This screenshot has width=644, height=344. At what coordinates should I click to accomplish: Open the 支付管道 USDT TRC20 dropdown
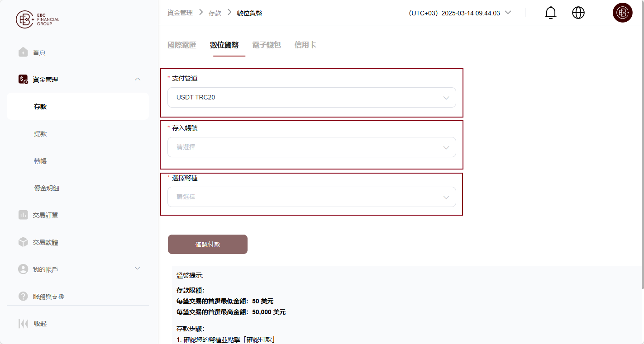pyautogui.click(x=311, y=97)
